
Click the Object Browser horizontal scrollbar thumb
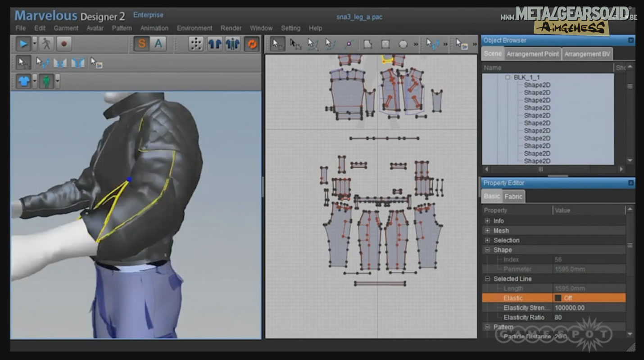tap(541, 169)
